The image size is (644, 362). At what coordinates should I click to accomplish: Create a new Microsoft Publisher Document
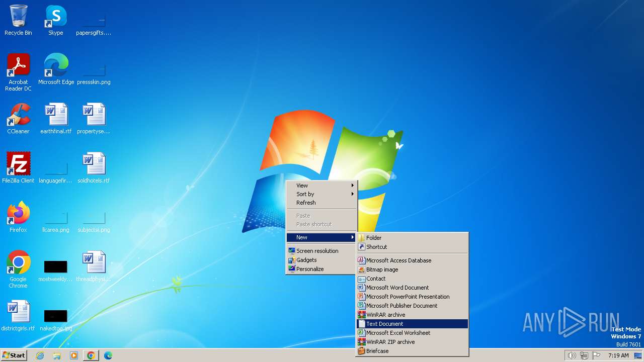(x=412, y=306)
